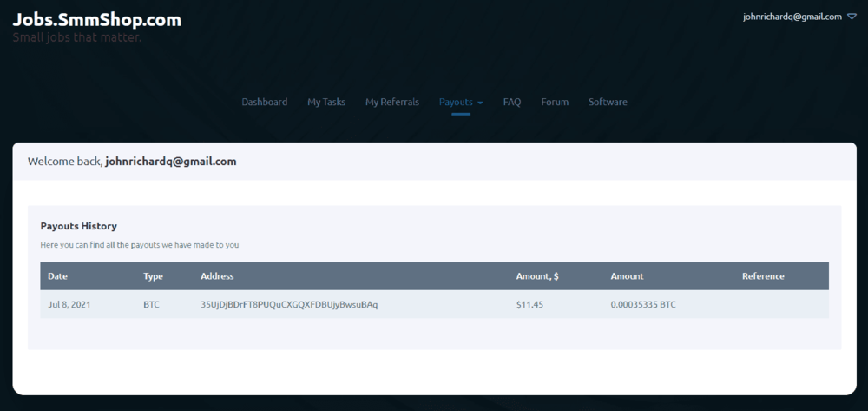The height and width of the screenshot is (411, 868).
Task: Click the 0.00035335 BTC amount cell
Action: (x=643, y=305)
